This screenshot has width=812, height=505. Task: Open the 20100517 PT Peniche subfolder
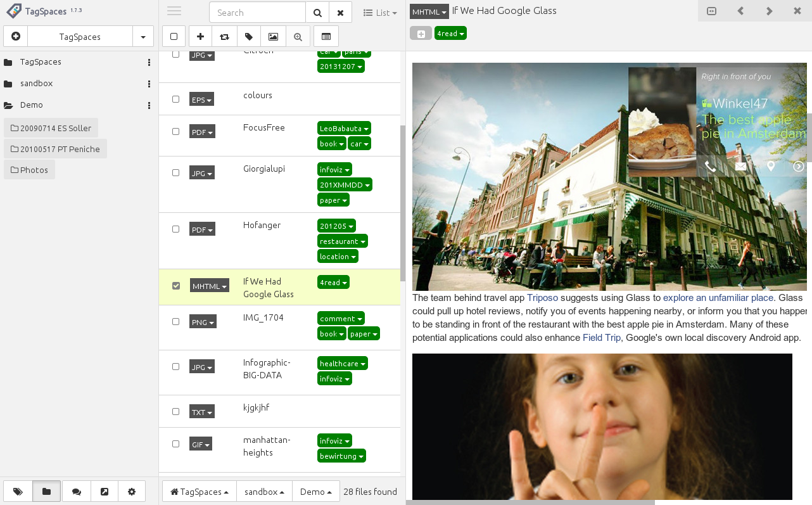pyautogui.click(x=56, y=149)
